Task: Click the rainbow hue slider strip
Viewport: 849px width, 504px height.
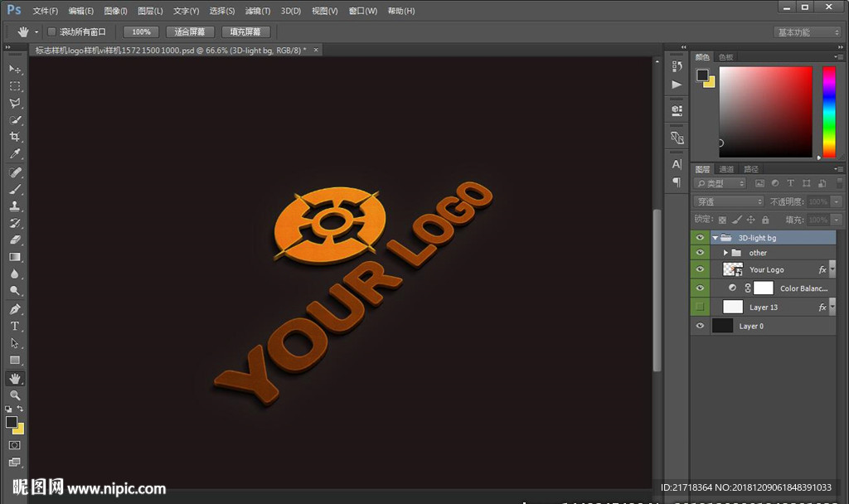Action: click(x=828, y=111)
